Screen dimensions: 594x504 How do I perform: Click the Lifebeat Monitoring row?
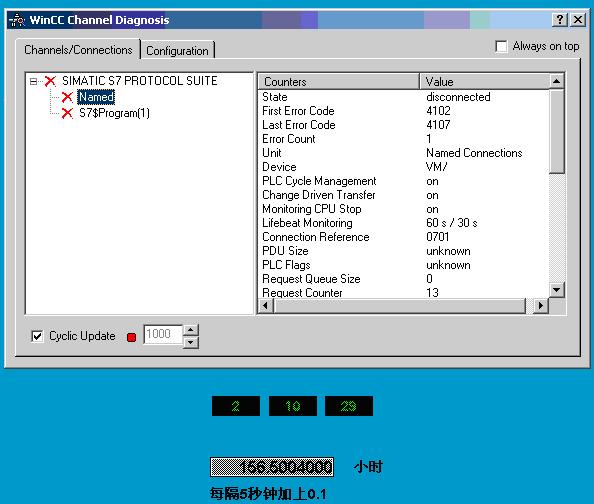403,223
